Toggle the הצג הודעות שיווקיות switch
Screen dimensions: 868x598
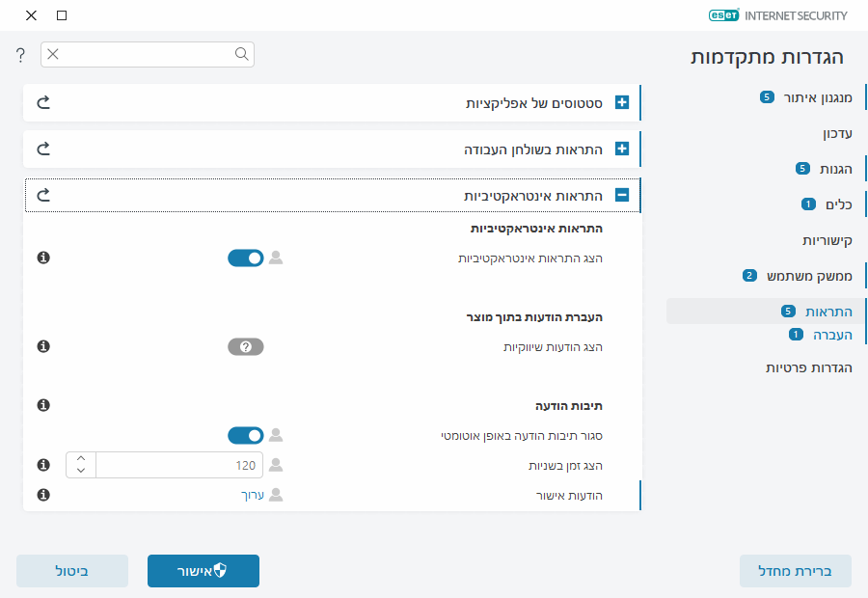246,346
